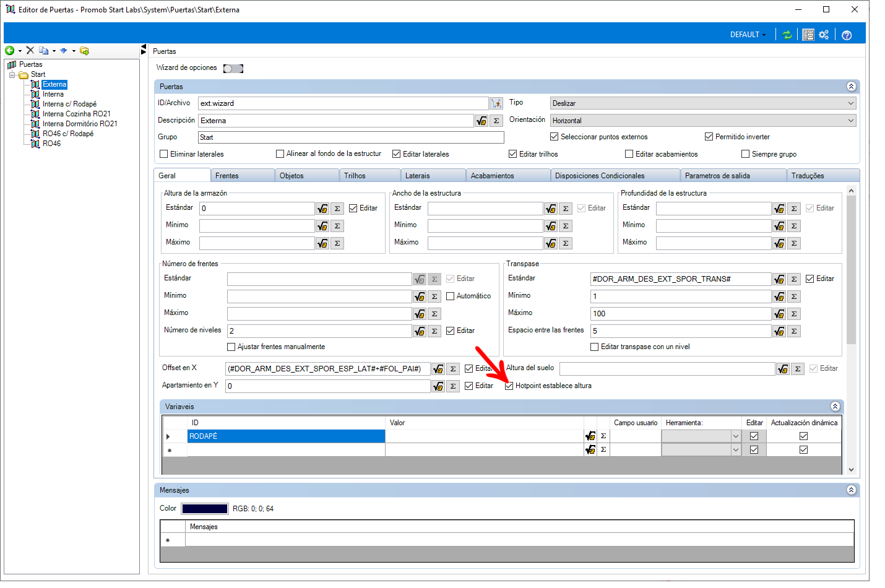Open Parametros de salida tab
885x588 pixels.
coord(734,176)
